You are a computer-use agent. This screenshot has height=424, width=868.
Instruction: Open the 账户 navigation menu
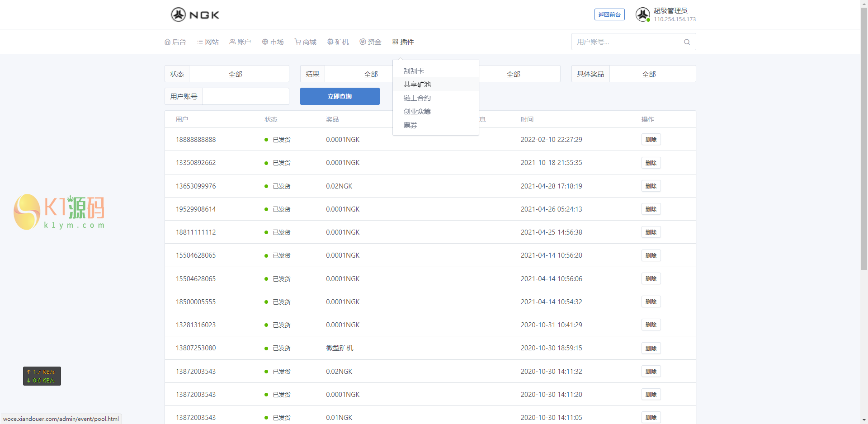240,42
